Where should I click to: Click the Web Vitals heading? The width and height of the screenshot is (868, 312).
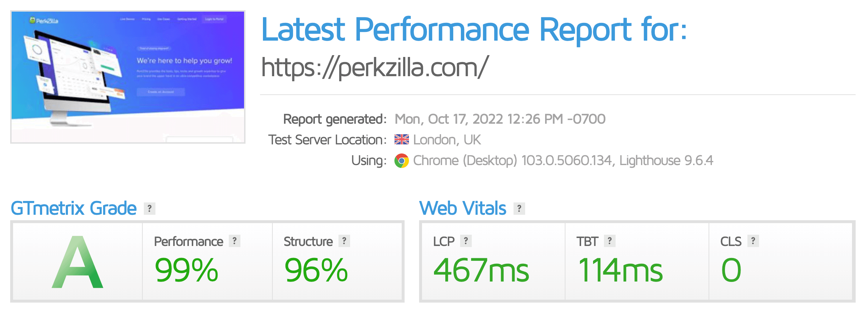[463, 208]
